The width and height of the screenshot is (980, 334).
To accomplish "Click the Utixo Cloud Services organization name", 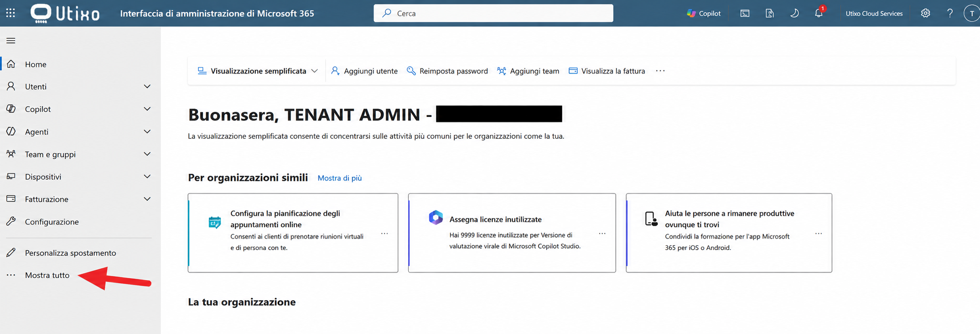I will tap(874, 13).
